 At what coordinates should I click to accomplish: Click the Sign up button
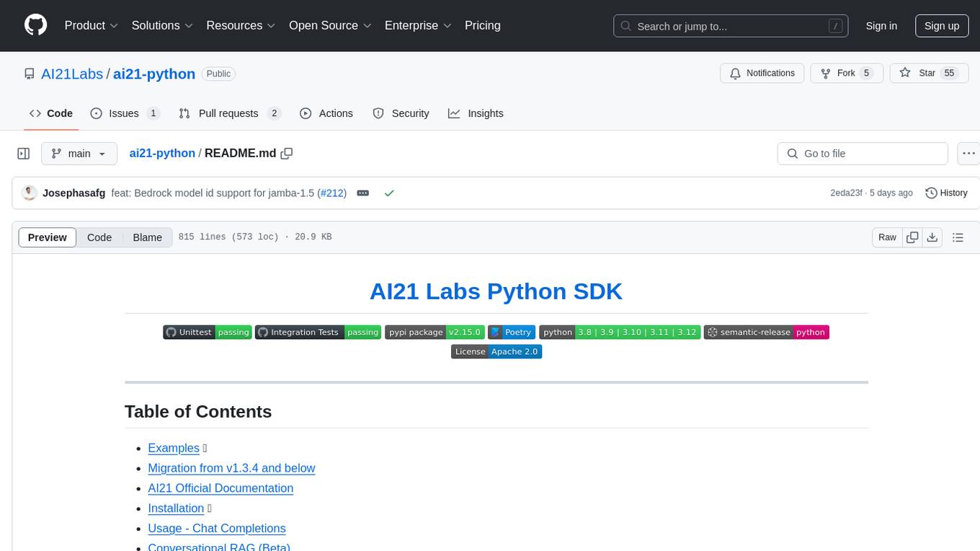[942, 26]
